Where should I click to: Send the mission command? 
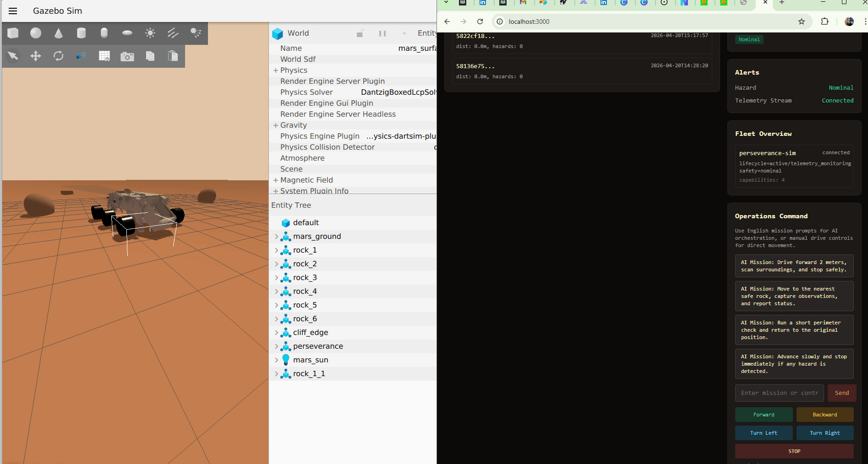click(x=842, y=393)
